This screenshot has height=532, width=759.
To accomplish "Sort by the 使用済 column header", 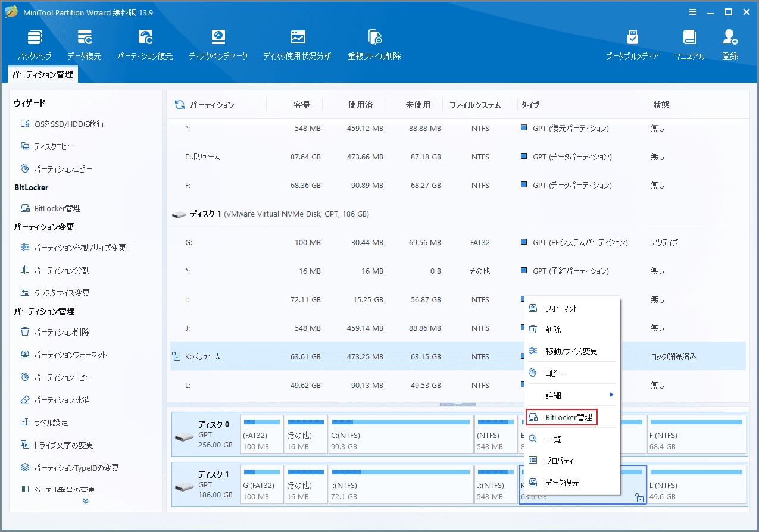I will 360,105.
